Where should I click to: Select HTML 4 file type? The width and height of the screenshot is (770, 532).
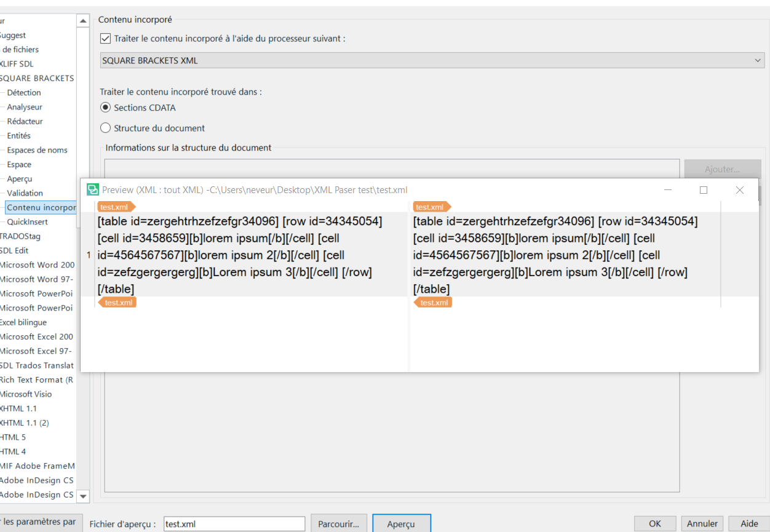[x=13, y=451]
